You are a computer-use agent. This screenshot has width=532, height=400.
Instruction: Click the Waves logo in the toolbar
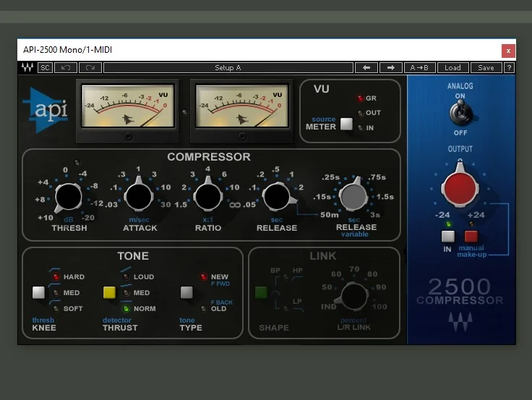point(27,67)
